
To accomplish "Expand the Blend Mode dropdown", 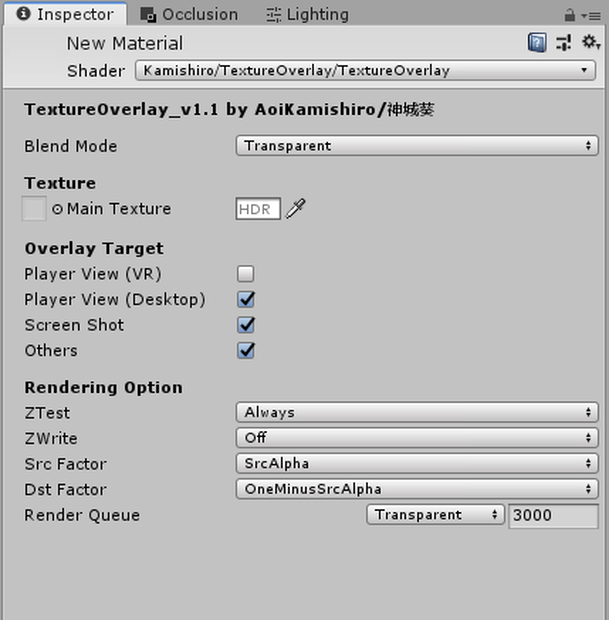I will (417, 146).
